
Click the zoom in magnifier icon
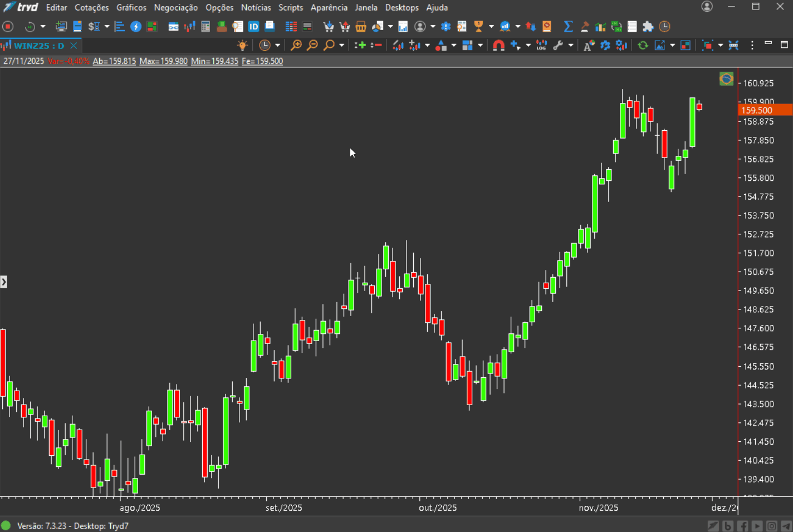(296, 45)
